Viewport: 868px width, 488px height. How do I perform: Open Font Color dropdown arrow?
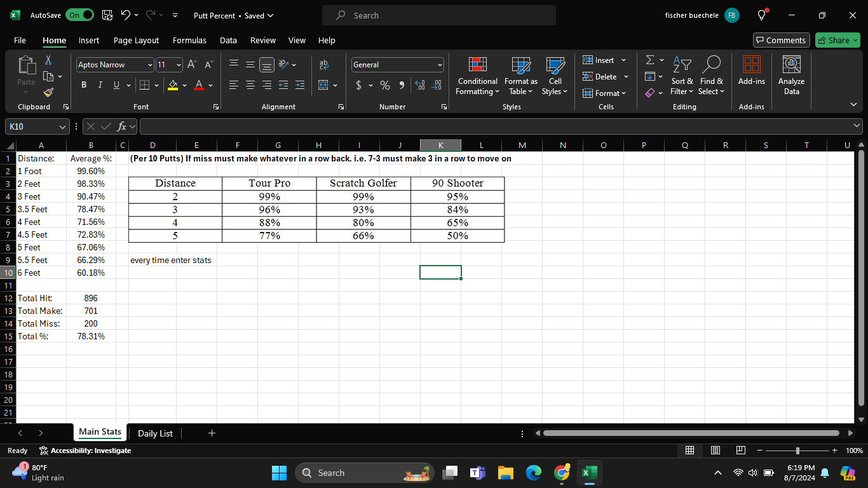click(x=210, y=85)
